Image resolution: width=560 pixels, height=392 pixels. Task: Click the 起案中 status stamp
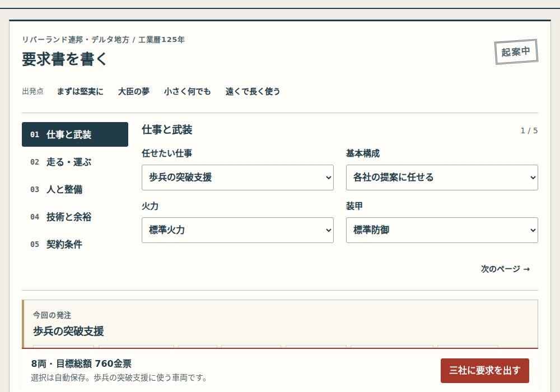point(516,52)
